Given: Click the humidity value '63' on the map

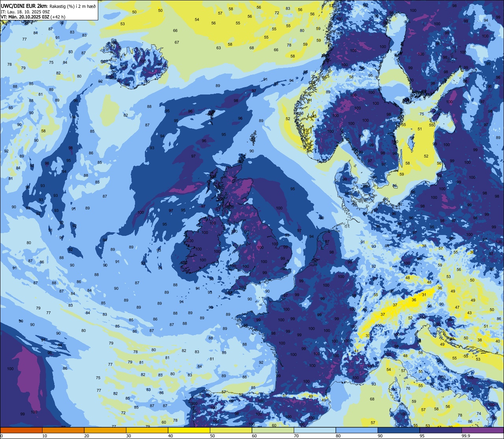Looking at the screenshot, I should (x=219, y=48).
